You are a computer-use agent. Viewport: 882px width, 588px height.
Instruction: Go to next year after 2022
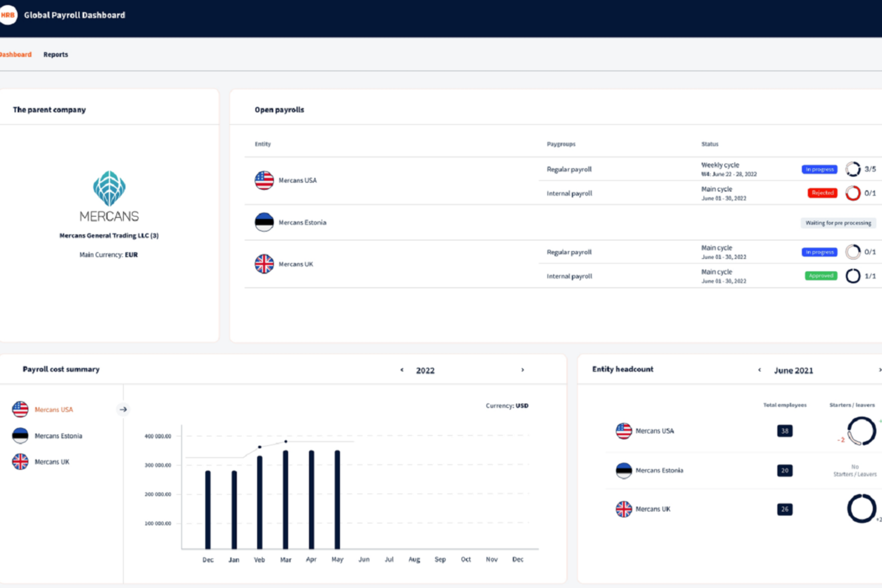point(523,370)
